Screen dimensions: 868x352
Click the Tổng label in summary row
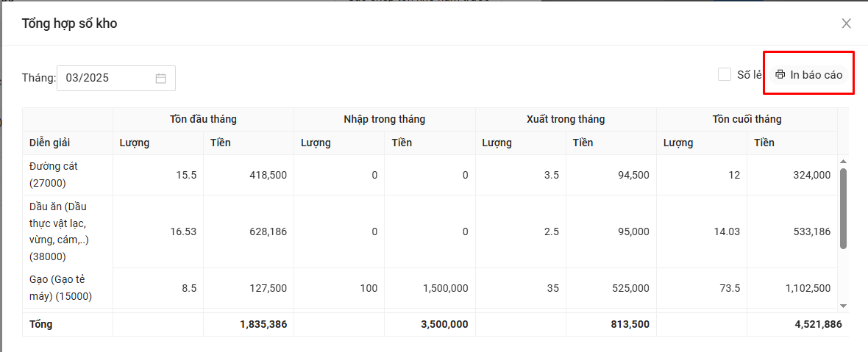coord(41,324)
